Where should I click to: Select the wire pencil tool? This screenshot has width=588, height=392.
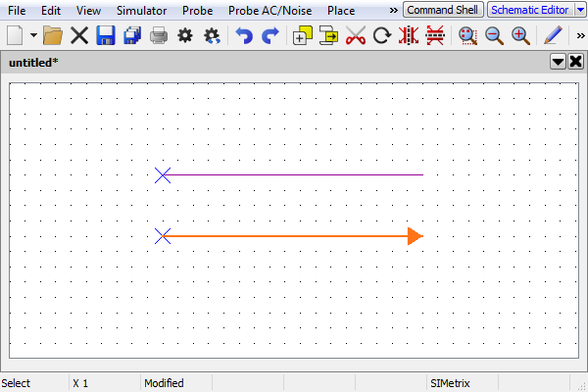pyautogui.click(x=553, y=36)
